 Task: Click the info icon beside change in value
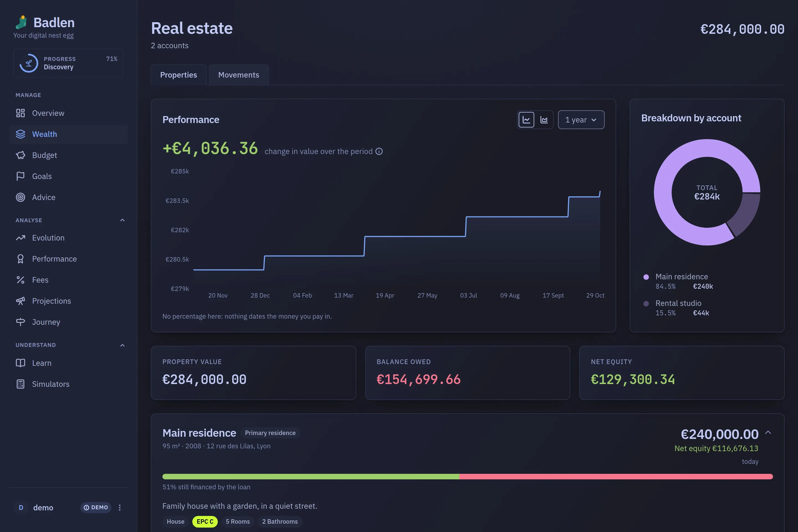379,151
